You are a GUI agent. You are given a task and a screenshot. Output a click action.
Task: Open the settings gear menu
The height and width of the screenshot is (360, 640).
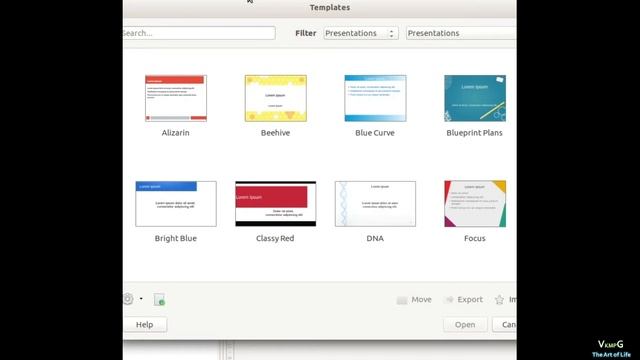pyautogui.click(x=128, y=299)
